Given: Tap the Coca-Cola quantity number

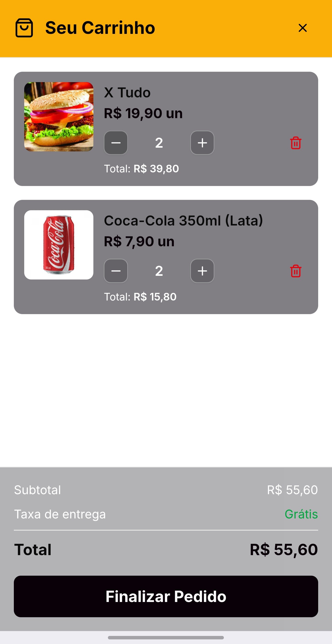Looking at the screenshot, I should tap(159, 271).
